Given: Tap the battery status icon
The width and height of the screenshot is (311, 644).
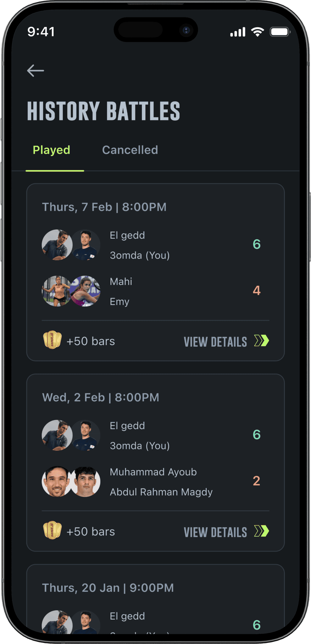Looking at the screenshot, I should [280, 32].
